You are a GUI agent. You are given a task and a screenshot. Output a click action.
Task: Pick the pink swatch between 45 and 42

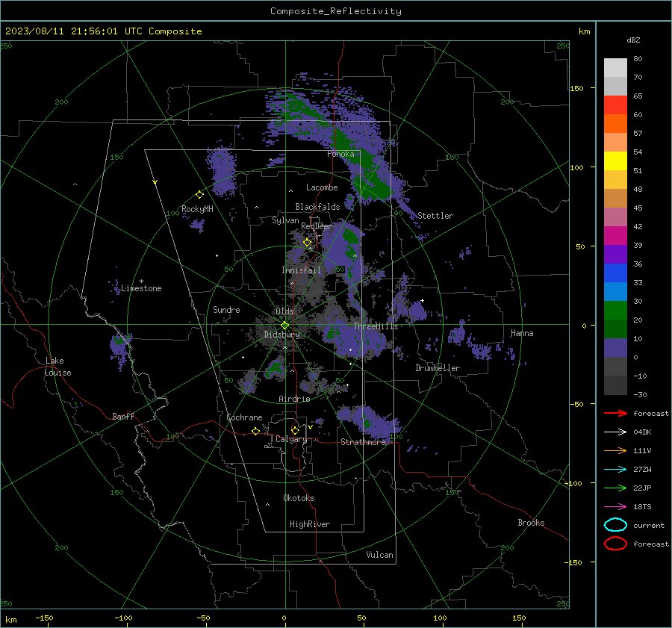click(x=615, y=217)
